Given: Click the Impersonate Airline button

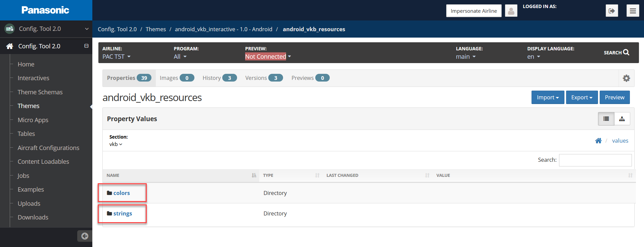Looking at the screenshot, I should pos(474,11).
